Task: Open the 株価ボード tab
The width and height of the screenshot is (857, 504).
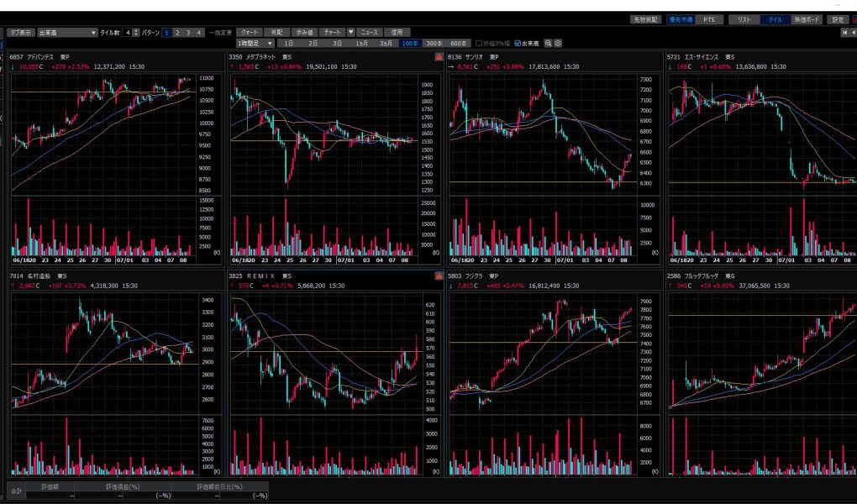Action: 808,18
